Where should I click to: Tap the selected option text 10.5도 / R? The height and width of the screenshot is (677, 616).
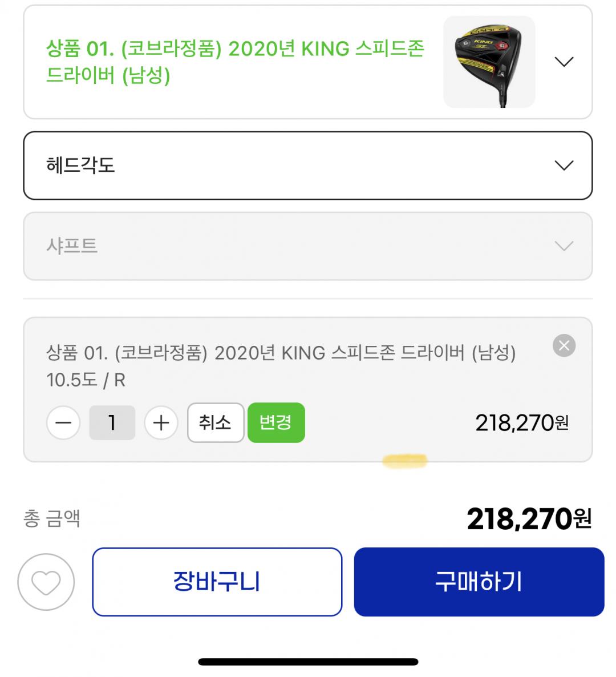pyautogui.click(x=86, y=380)
